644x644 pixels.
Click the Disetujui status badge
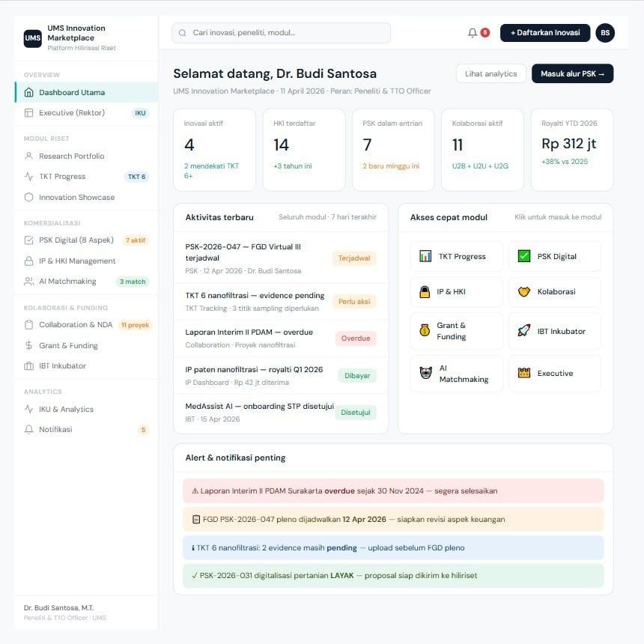[x=355, y=413]
